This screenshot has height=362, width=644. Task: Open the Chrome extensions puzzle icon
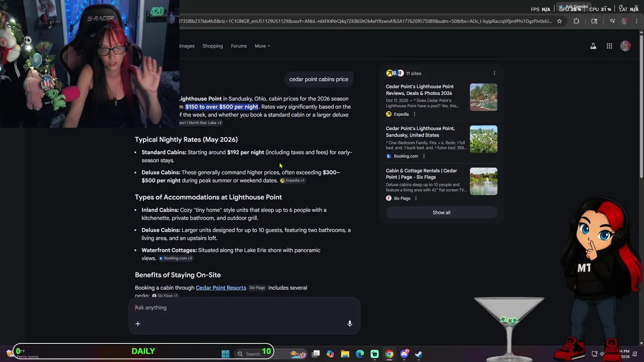577,21
